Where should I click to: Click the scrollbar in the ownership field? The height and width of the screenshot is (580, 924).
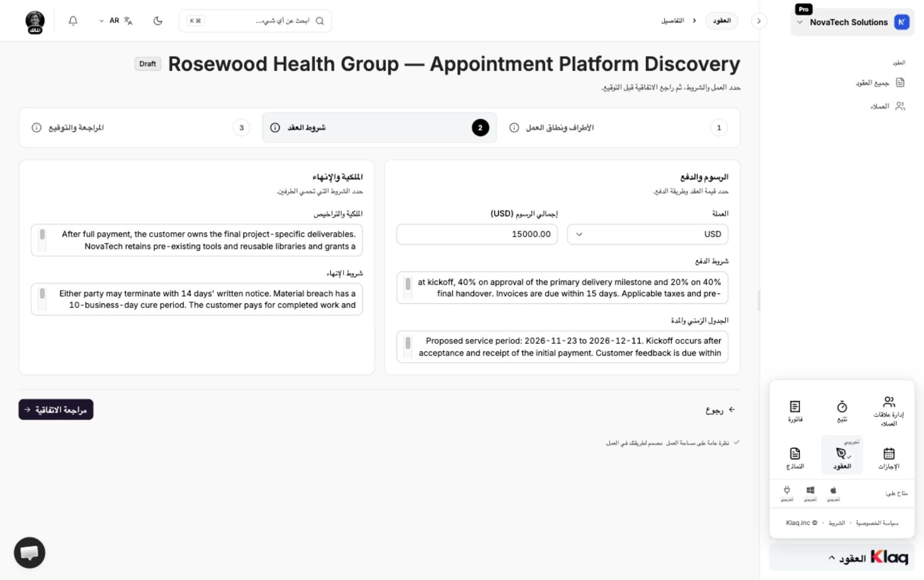(x=42, y=235)
